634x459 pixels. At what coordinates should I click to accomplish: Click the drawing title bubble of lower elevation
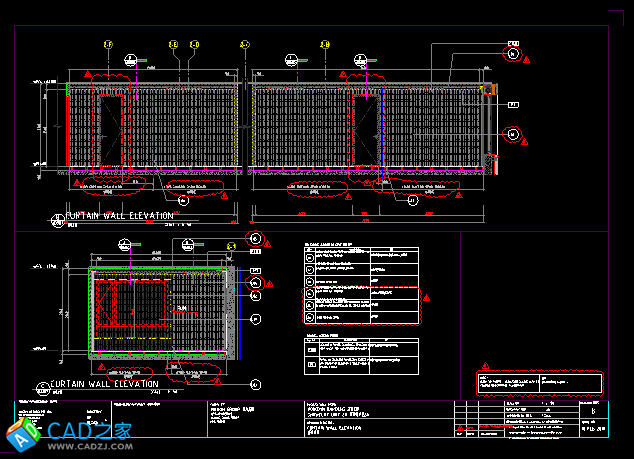tap(41, 385)
